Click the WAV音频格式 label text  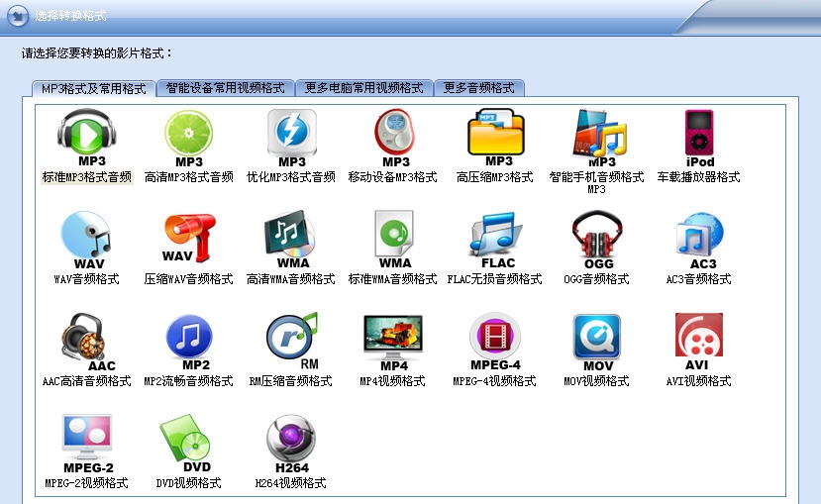[86, 279]
